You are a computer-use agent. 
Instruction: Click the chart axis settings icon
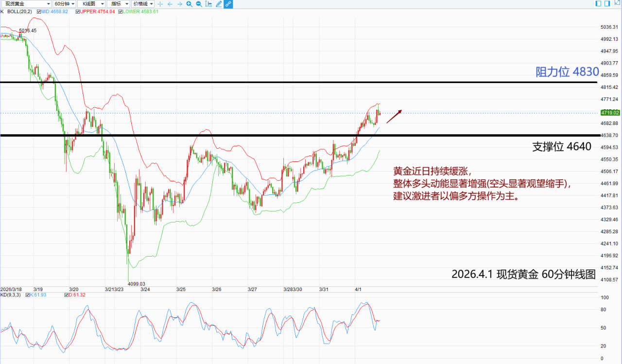(x=209, y=4)
